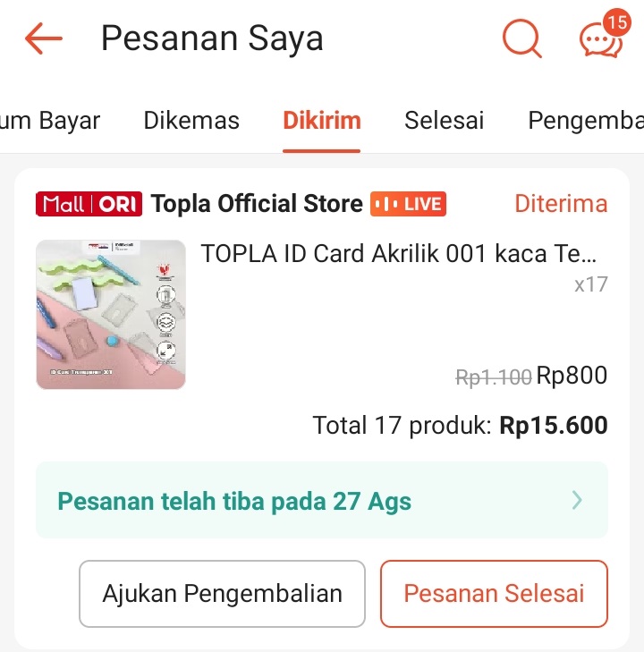Select the Dikirim tab
The image size is (644, 652).
tap(322, 121)
